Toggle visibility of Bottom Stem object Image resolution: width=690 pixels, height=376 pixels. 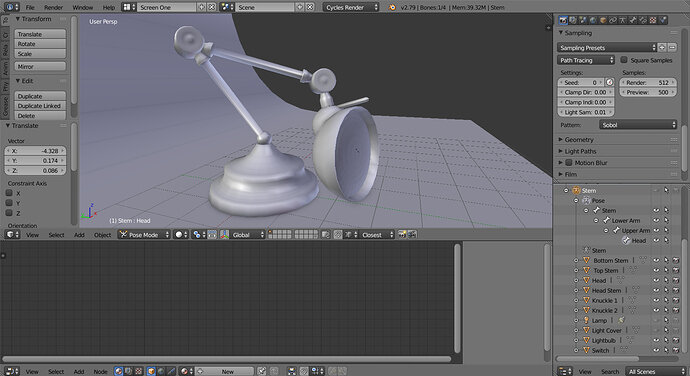[x=656, y=260]
